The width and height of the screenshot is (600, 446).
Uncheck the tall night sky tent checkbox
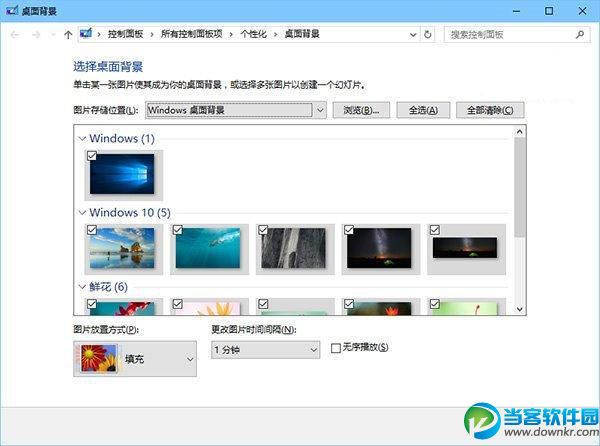pyautogui.click(x=349, y=230)
